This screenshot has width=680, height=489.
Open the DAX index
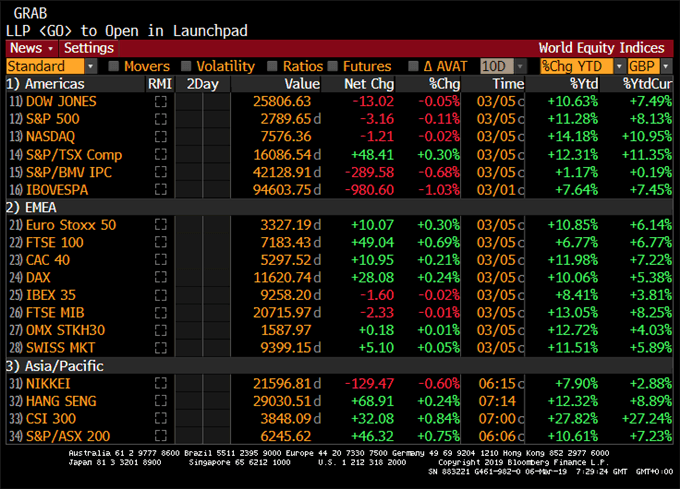point(38,277)
